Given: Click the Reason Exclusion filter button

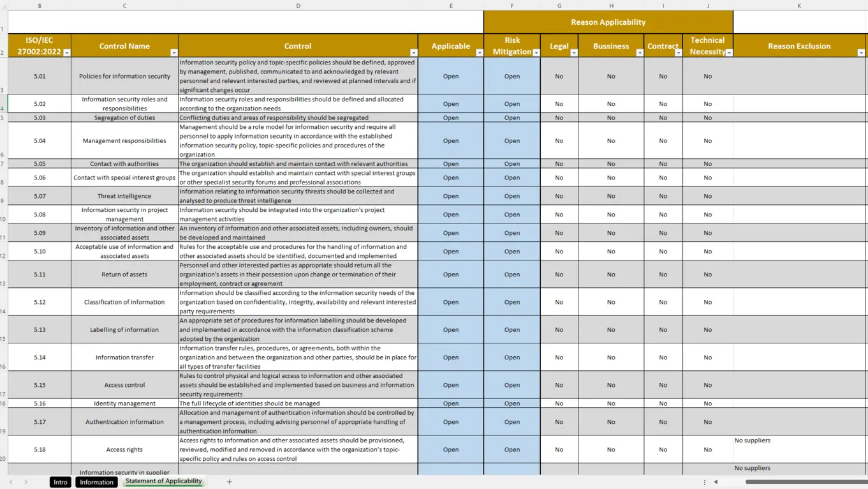Looking at the screenshot, I should (860, 53).
